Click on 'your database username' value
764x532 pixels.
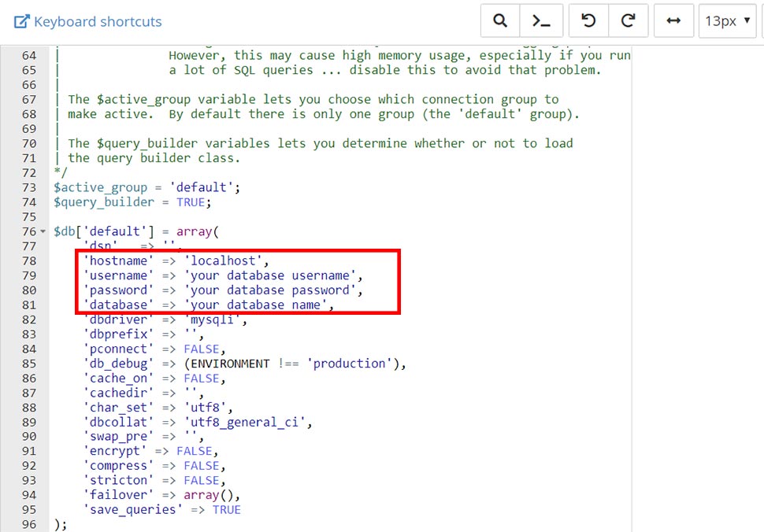click(273, 275)
